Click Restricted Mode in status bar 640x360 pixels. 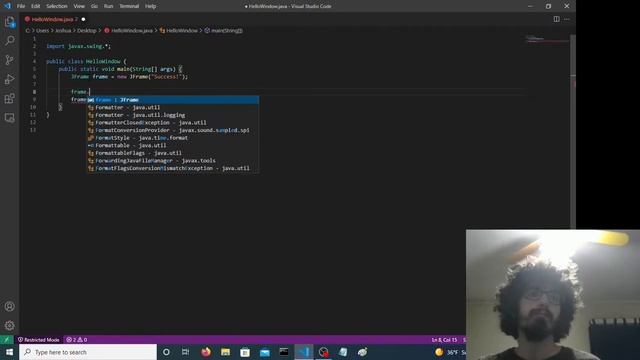39,340
